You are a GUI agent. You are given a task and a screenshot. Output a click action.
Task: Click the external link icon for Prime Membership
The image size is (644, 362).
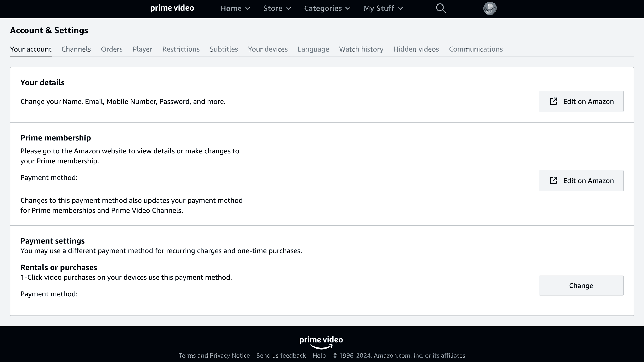click(554, 180)
